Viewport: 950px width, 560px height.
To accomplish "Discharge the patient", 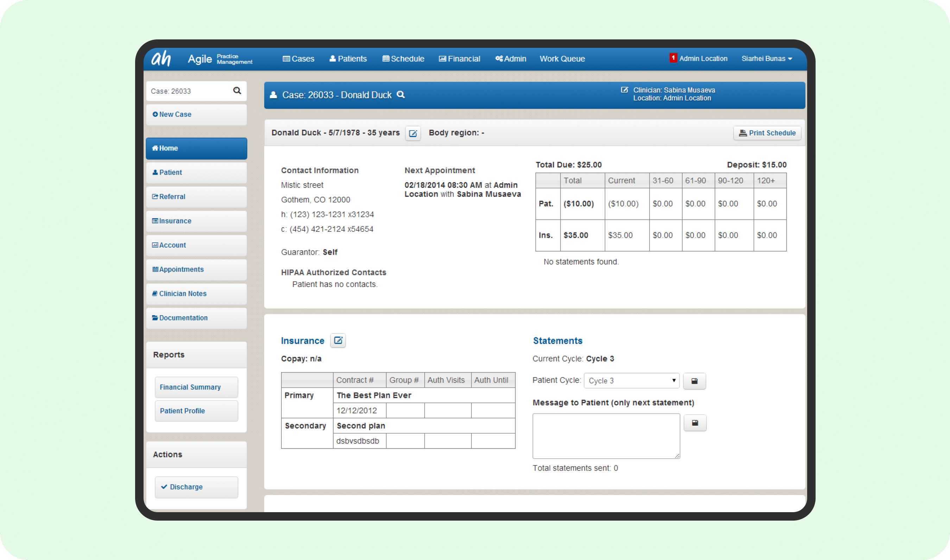I will pyautogui.click(x=196, y=487).
